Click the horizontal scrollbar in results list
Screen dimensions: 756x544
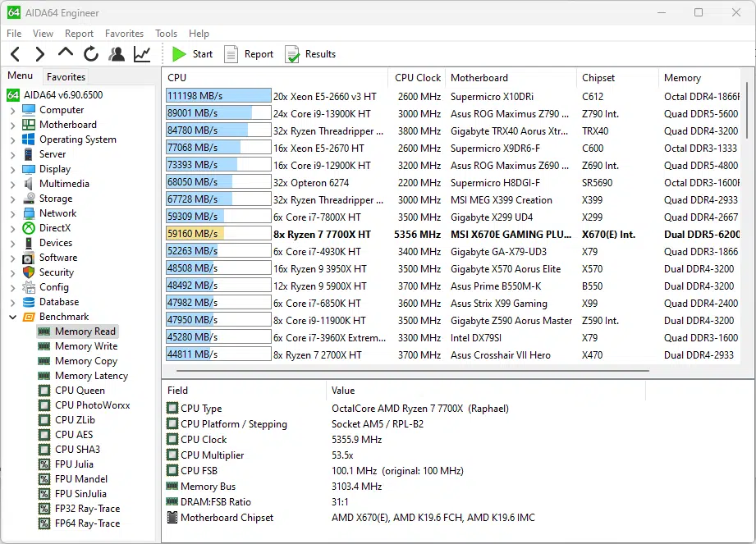pyautogui.click(x=410, y=371)
